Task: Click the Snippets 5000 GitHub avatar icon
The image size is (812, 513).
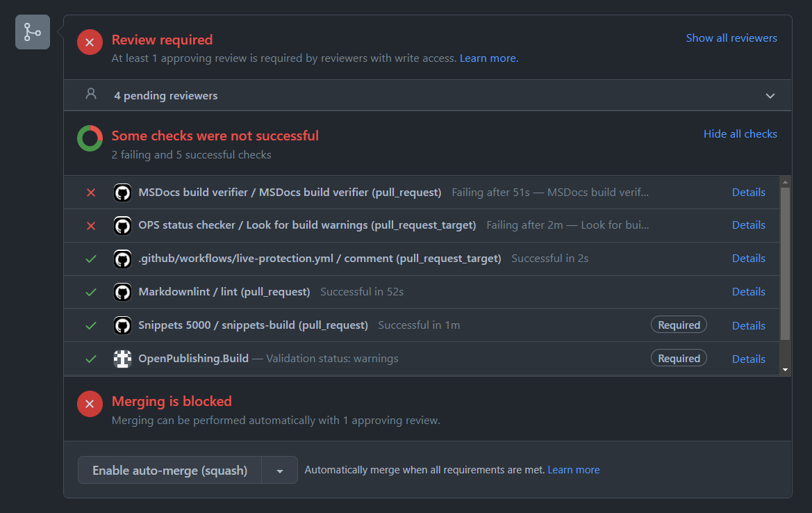Action: [x=122, y=325]
